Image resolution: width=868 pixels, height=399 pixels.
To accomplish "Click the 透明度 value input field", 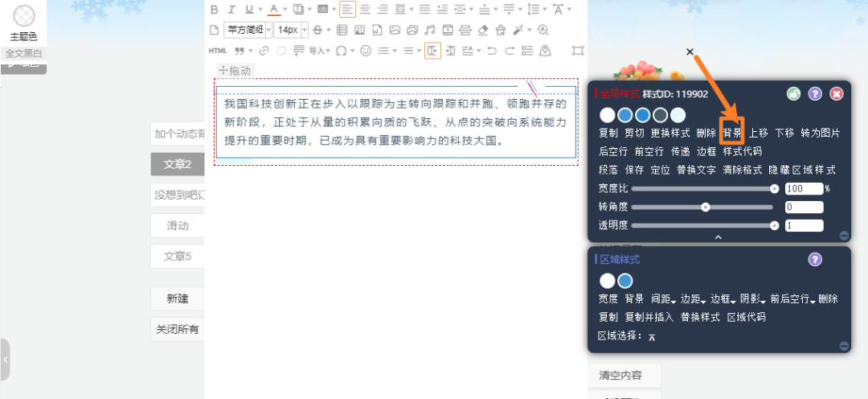I will coord(804,225).
